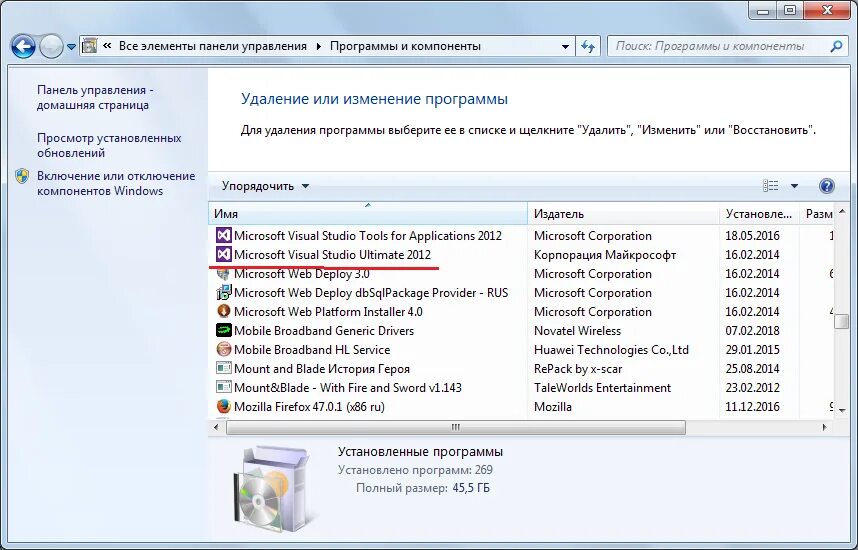Click the Control Panel icon in address bar
The width and height of the screenshot is (858, 550).
89,46
